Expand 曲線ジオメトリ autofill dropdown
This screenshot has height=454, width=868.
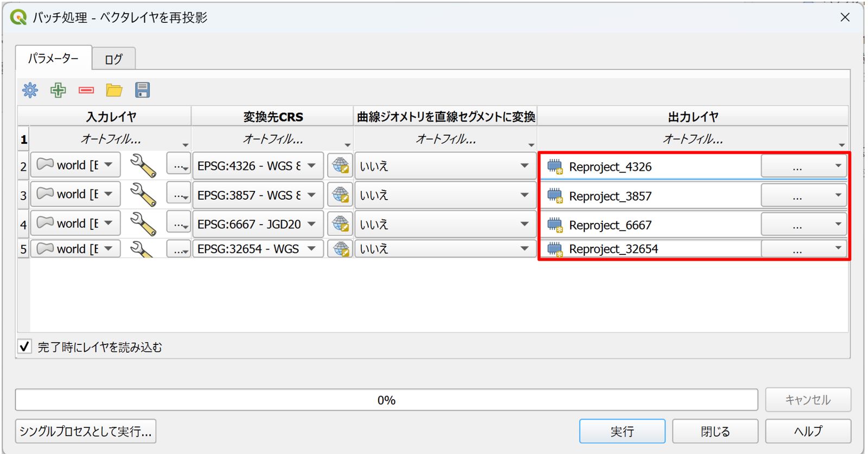[445, 139]
